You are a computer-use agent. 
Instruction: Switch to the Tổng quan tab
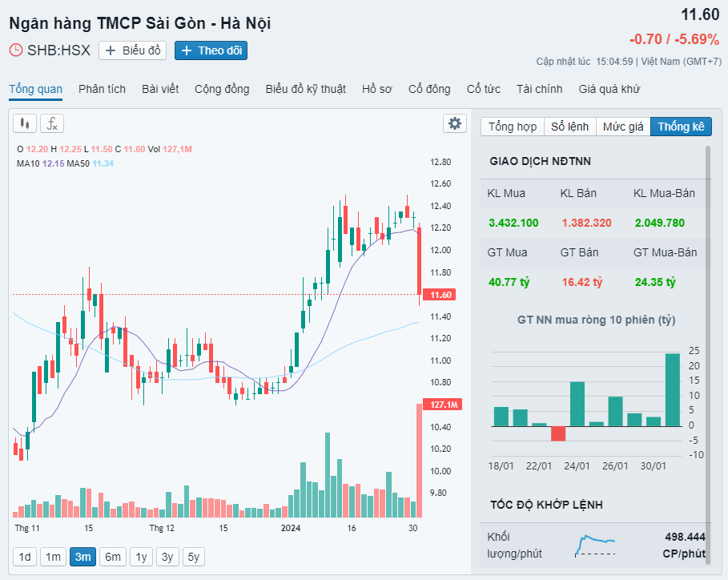pos(36,89)
